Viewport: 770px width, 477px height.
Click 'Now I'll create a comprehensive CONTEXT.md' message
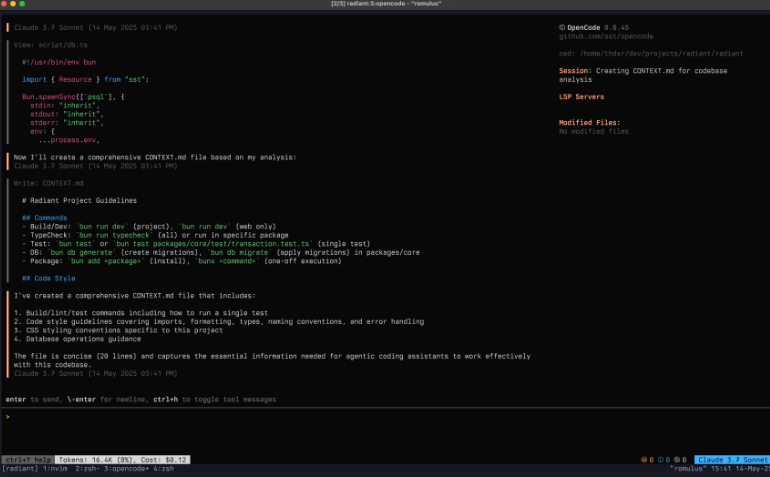tap(155, 157)
